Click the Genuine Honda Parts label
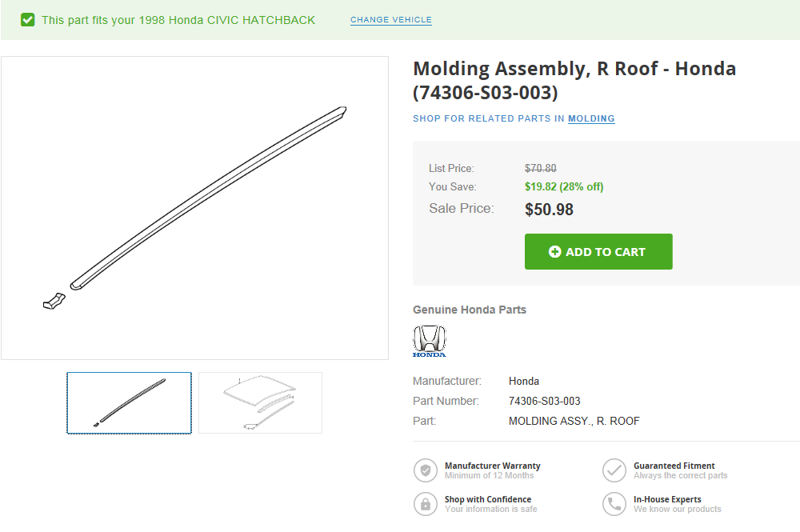800x532 pixels. 470,310
